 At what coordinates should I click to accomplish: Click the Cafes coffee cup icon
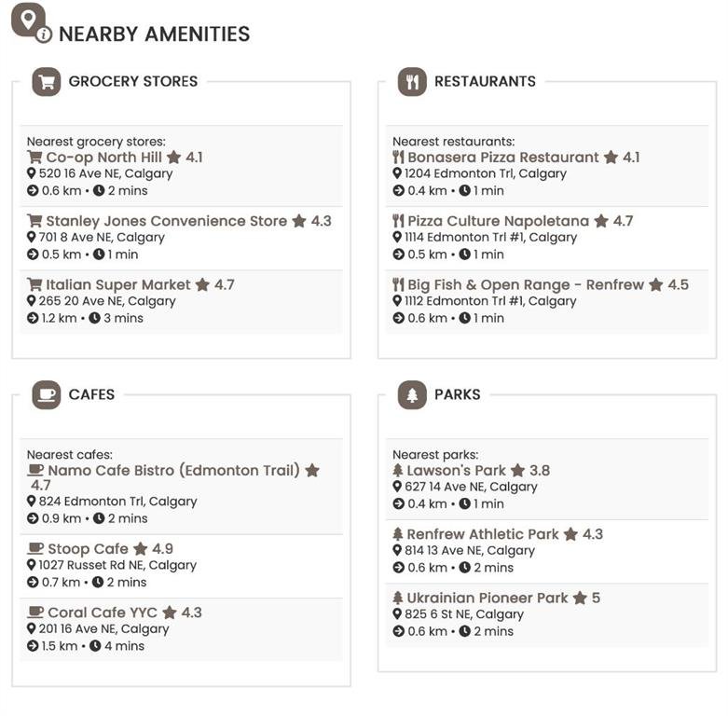point(47,394)
